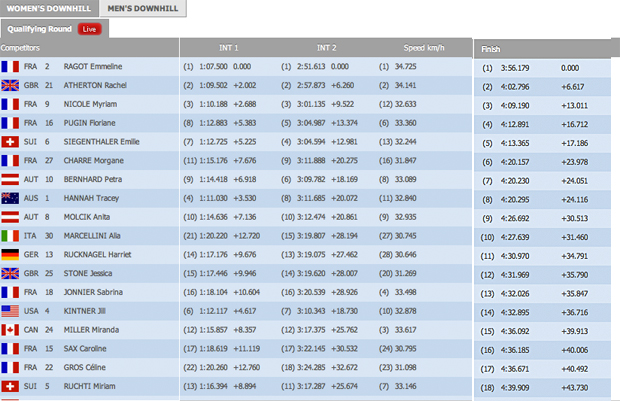Click the red Live badge
620x401 pixels.
coord(89,29)
